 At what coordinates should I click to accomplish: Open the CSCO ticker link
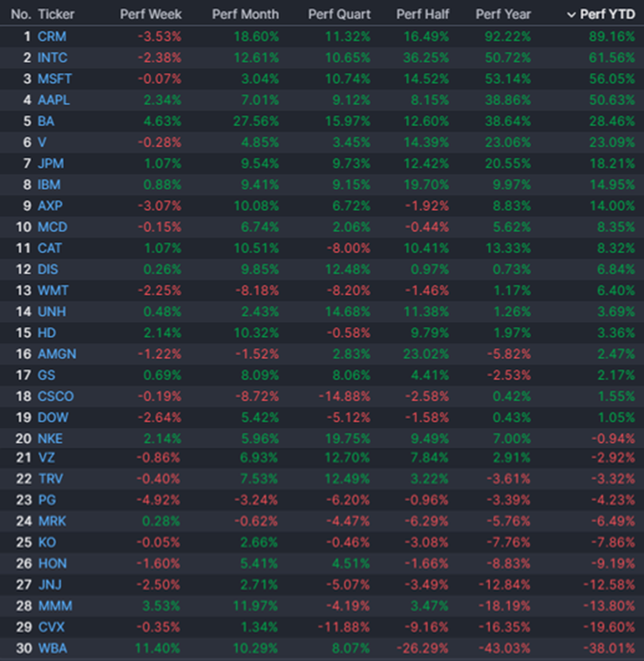tap(56, 397)
